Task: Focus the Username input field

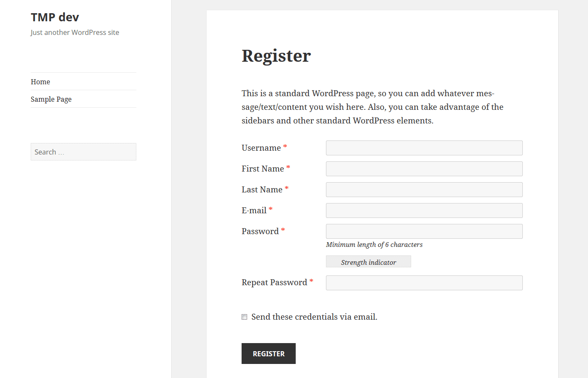Action: [424, 148]
